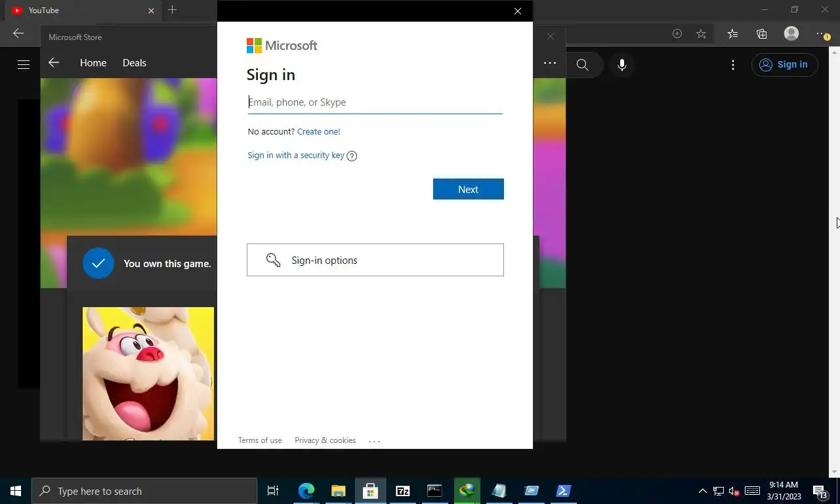Close the YouTube browser tab

(x=152, y=10)
